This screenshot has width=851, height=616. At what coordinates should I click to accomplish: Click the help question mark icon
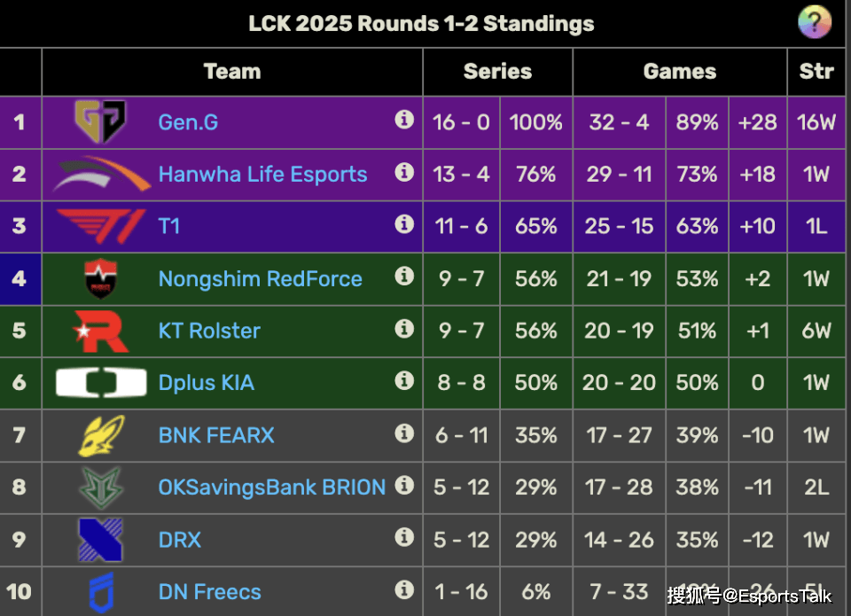tap(814, 23)
